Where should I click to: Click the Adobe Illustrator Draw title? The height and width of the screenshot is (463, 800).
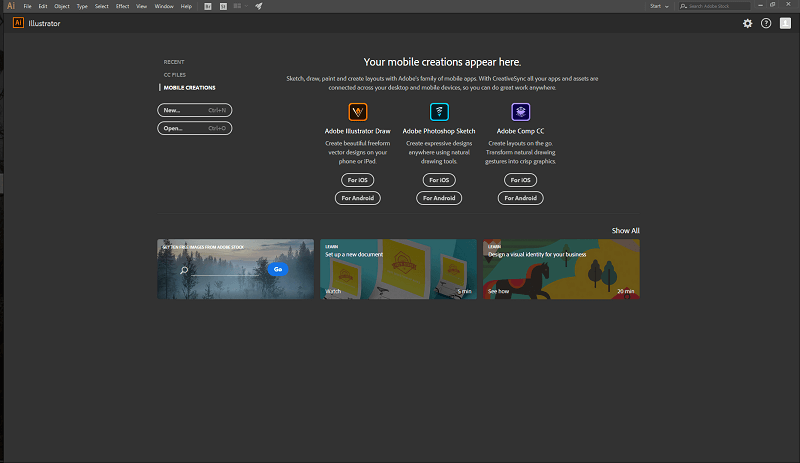(x=358, y=131)
